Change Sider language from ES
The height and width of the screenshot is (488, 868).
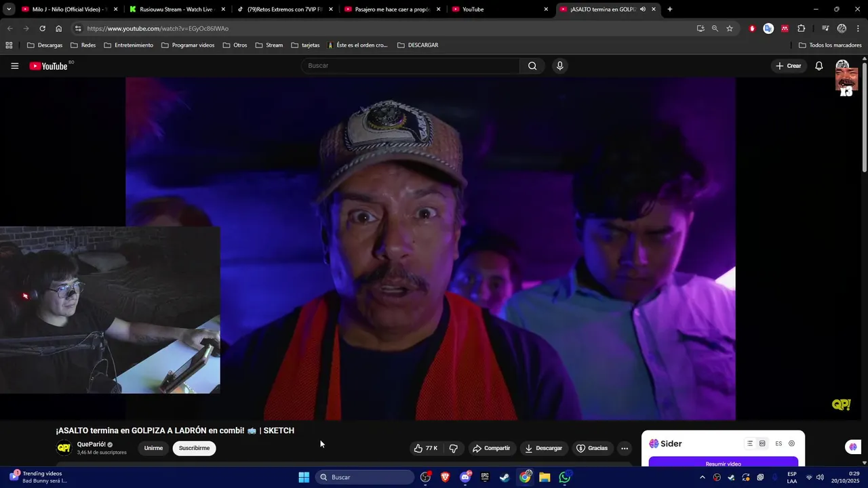click(x=778, y=443)
